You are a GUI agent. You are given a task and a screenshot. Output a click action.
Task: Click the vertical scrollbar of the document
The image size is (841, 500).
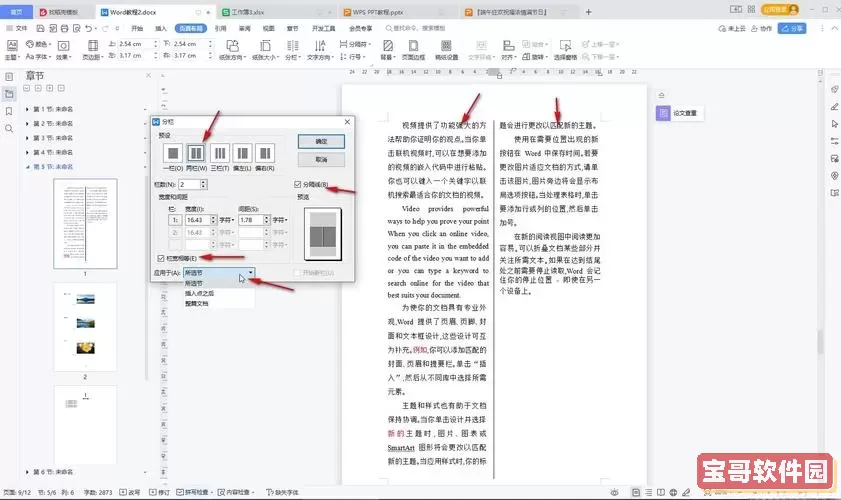[x=820, y=342]
